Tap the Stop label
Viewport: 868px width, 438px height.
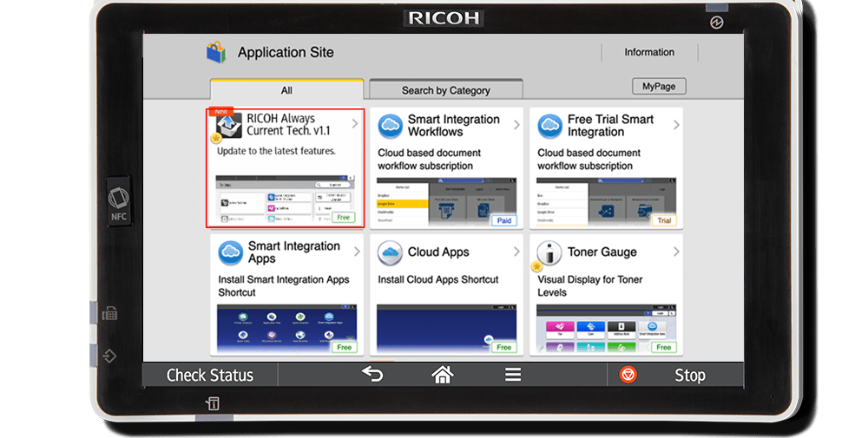tap(690, 375)
